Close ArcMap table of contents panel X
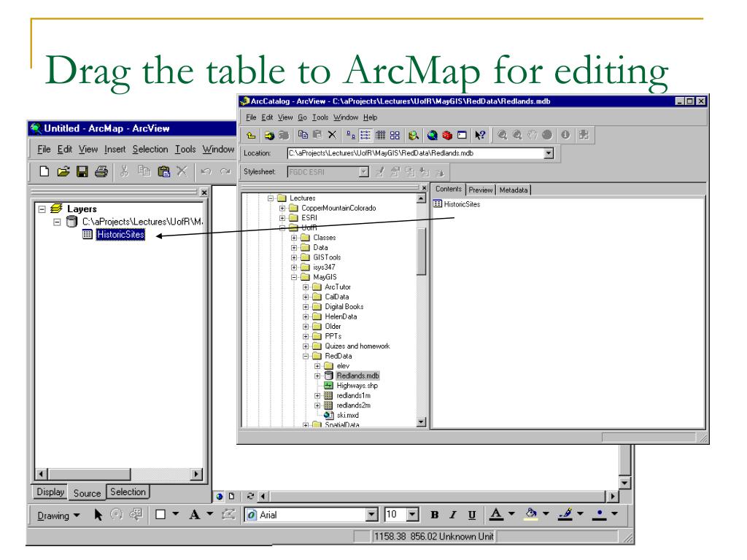Viewport: 747px width, 560px height. click(x=204, y=192)
